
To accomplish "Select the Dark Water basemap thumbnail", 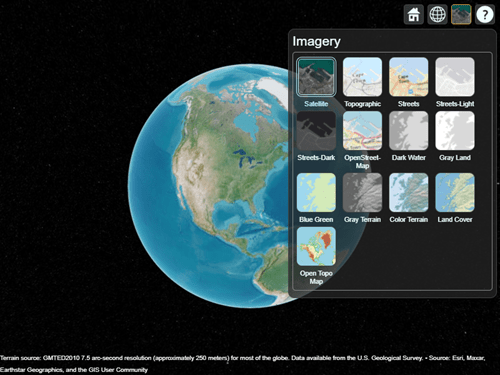I will (x=409, y=131).
